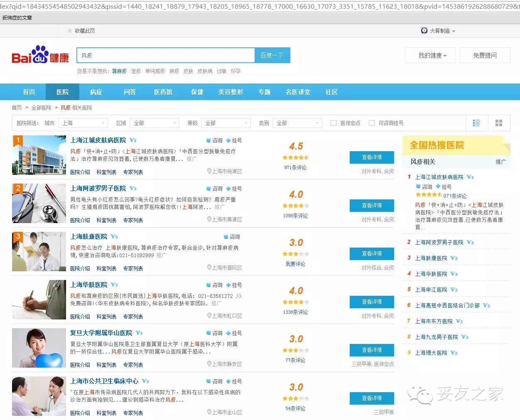Open the 病症 nav tab

[x=96, y=92]
